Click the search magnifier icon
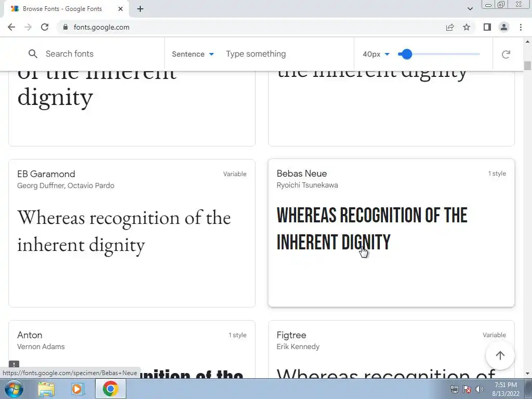Screen dimensions: 532x399 (x=33, y=54)
